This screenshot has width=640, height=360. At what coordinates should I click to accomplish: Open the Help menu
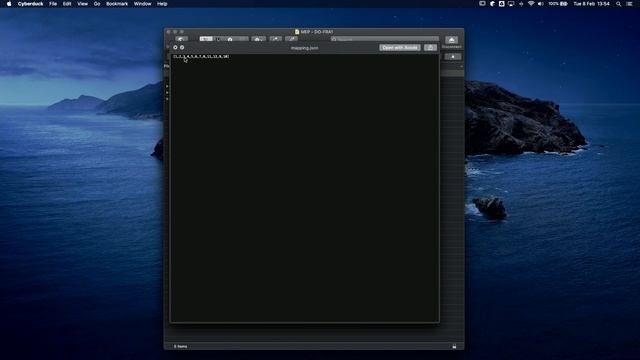pos(162,4)
